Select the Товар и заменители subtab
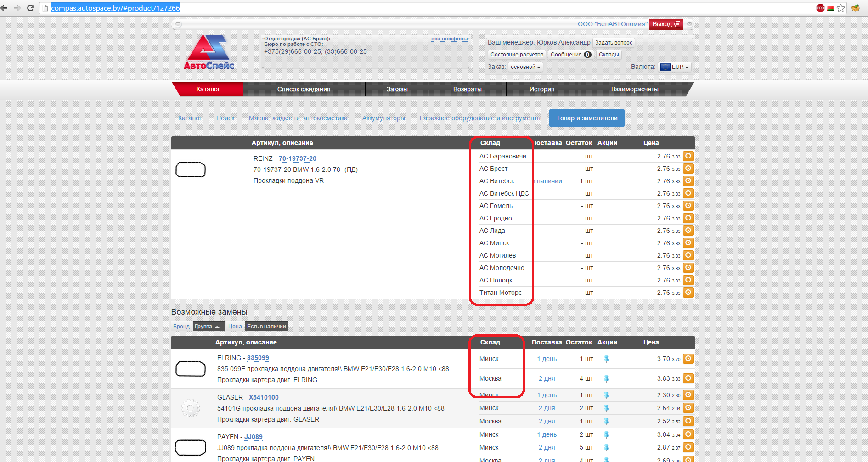Viewport: 868px width, 462px height. [x=587, y=118]
